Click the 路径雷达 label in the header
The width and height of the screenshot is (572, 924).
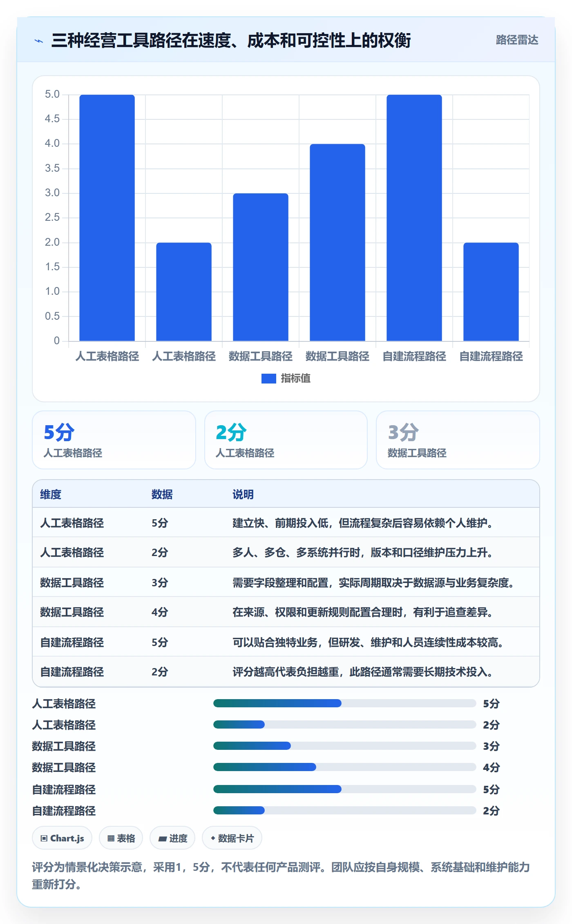point(517,40)
